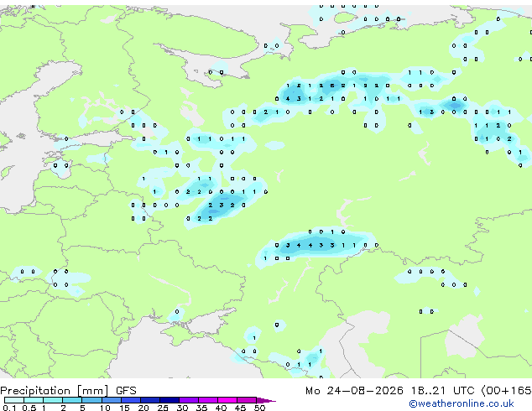
Task: Click the over-50 arrow tip of legend
Action: click(x=266, y=400)
